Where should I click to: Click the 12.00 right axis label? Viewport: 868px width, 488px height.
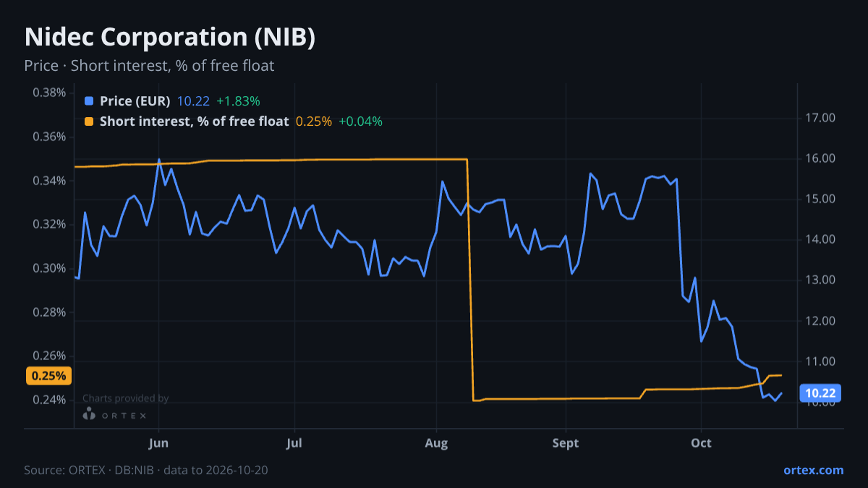point(820,321)
